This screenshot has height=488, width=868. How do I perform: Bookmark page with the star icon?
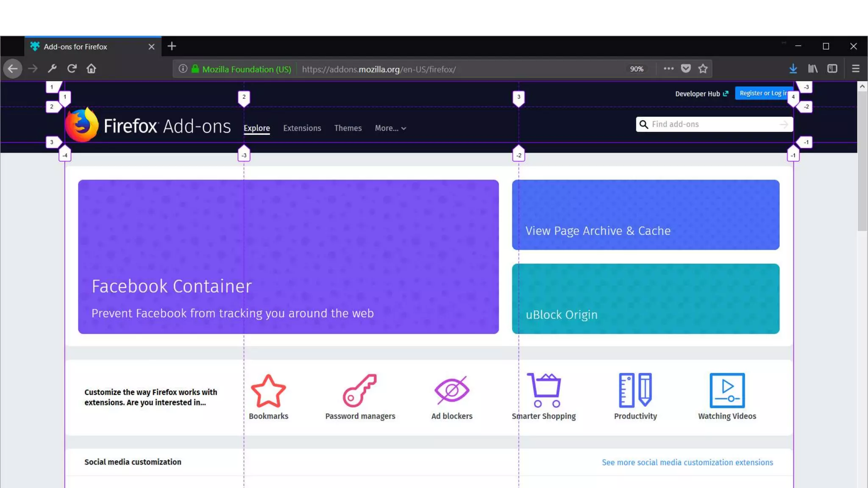[703, 69]
